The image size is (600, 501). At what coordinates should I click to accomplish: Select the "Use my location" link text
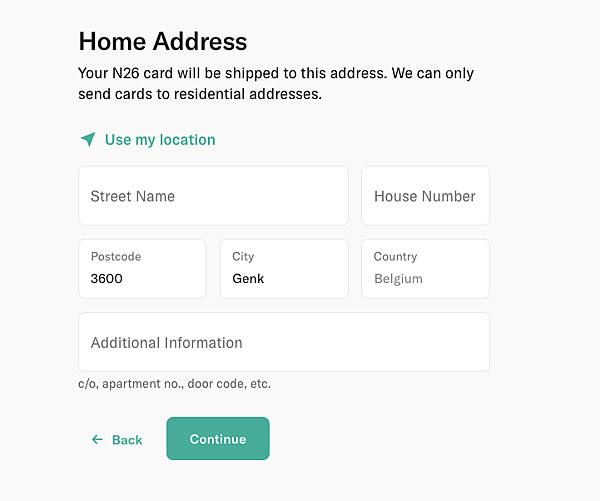(160, 140)
